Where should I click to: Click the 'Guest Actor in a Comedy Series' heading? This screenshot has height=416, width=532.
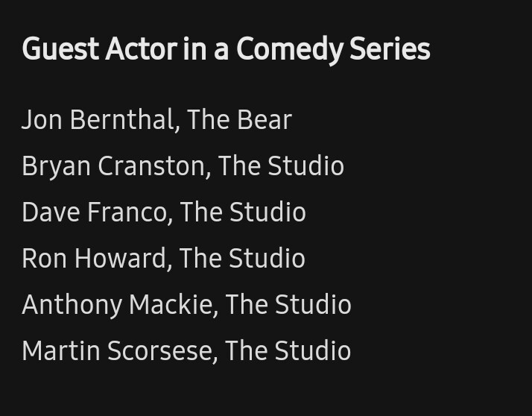tap(226, 50)
